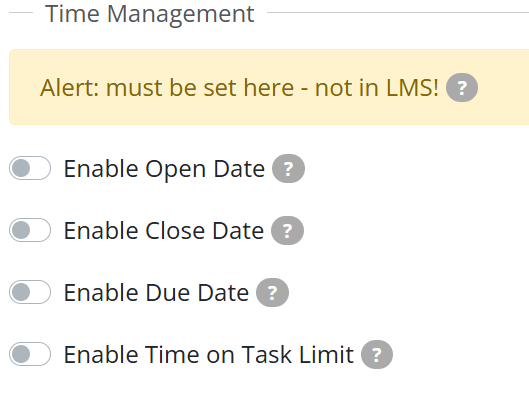This screenshot has height=406, width=529.
Task: Click the short line left of Time Management
Action: 21,12
